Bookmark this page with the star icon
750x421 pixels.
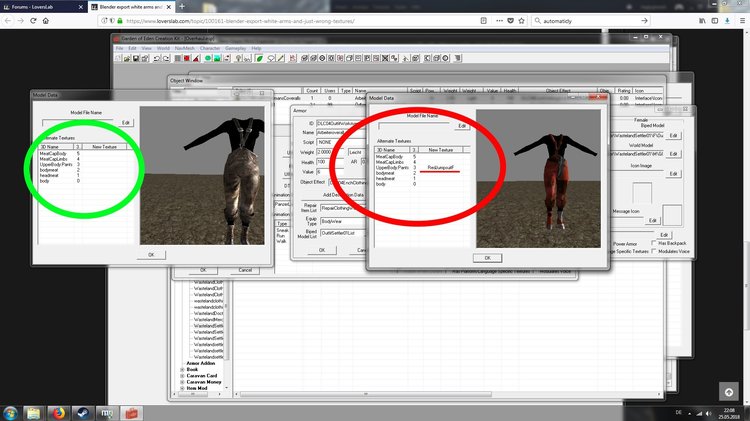(521, 21)
